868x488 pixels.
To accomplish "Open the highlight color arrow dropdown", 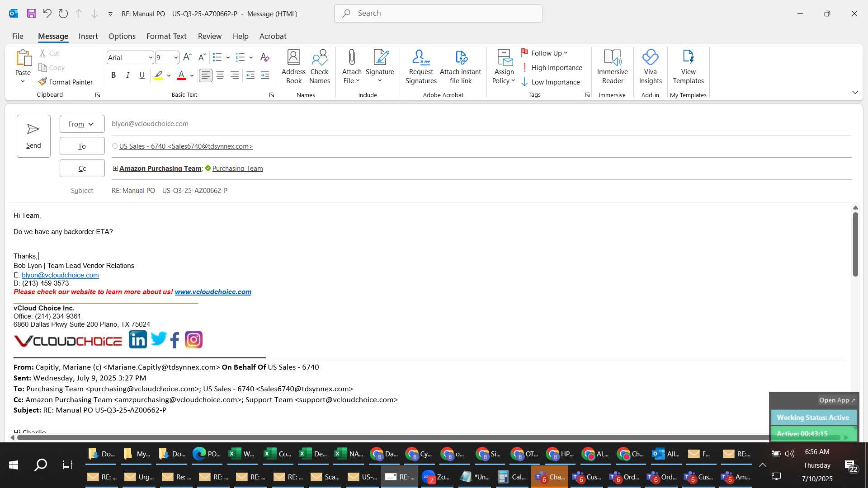I will coord(169,75).
